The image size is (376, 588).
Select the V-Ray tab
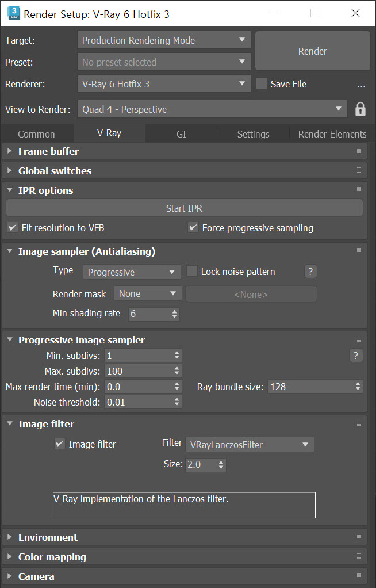coord(109,133)
